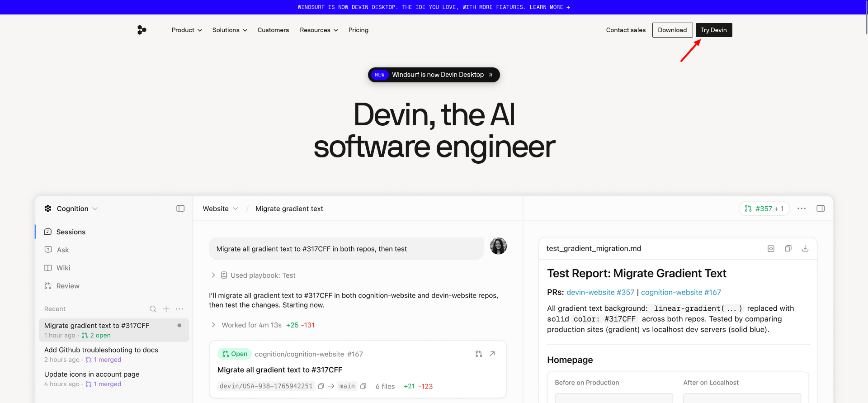Open the three-dot menu in the session header
Screen dimensions: 868x403
coord(802,209)
